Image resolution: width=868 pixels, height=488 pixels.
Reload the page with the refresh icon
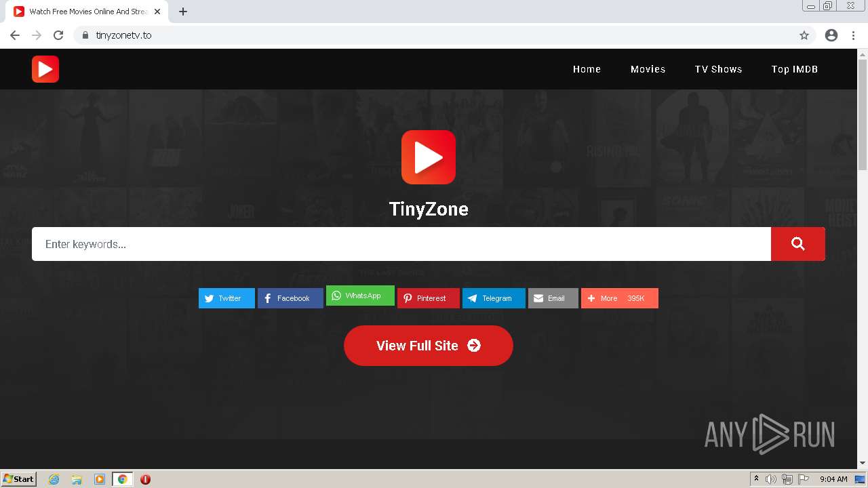pos(58,35)
